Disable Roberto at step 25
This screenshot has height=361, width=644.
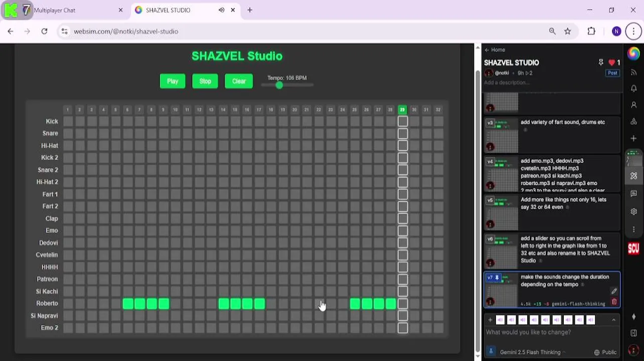coord(355,303)
